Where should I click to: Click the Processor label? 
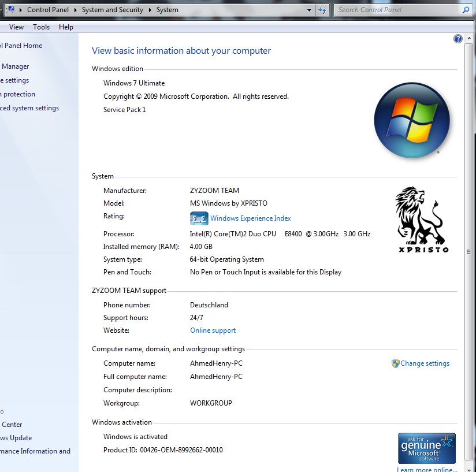(118, 234)
